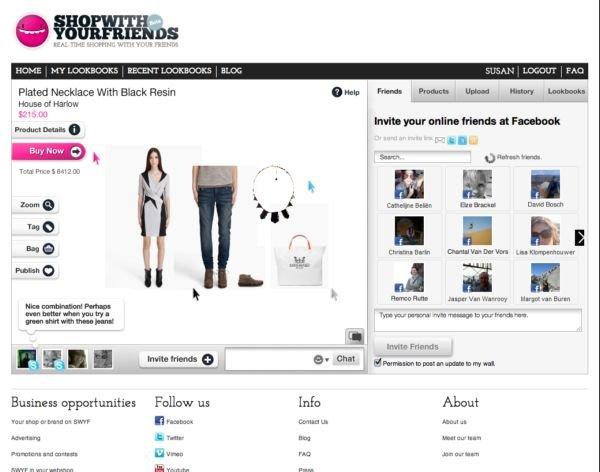Select friend Chantal Van Der Vors
The width and height of the screenshot is (600, 472).
pos(477,235)
